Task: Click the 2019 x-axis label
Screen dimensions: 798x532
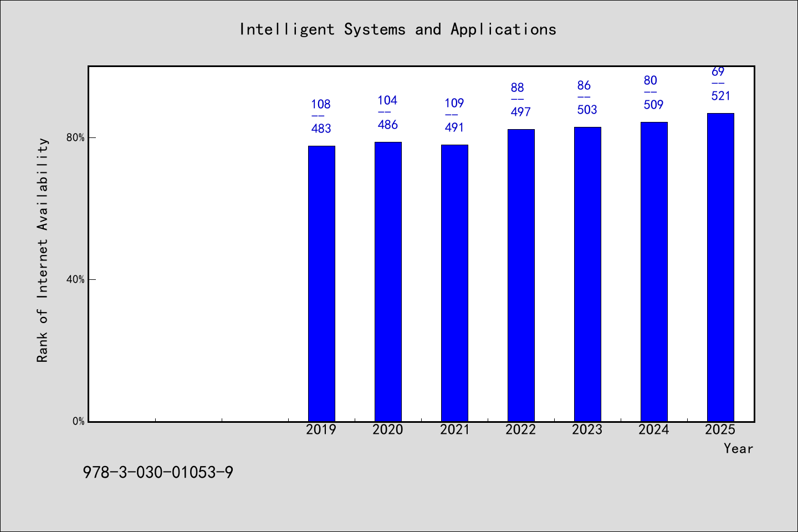Action: [321, 429]
